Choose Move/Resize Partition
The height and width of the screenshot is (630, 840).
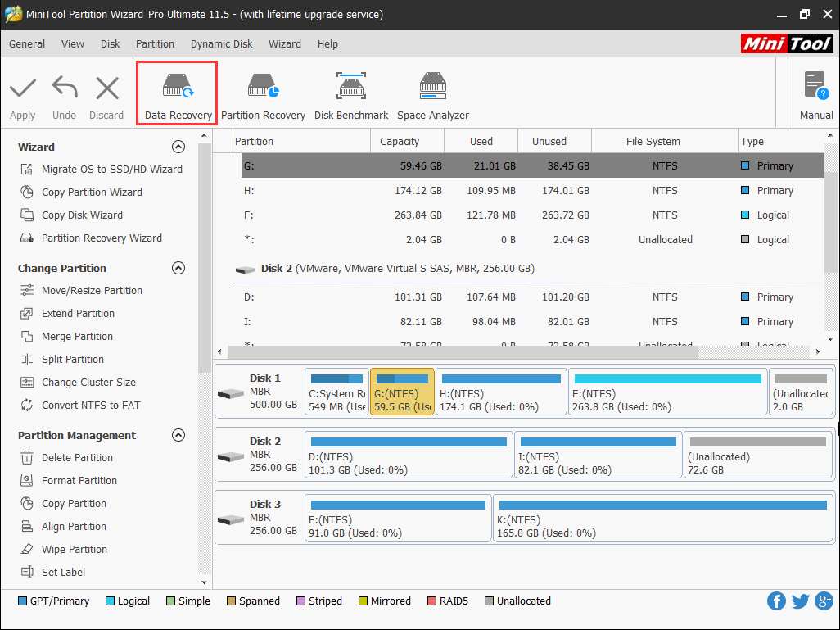(81, 291)
